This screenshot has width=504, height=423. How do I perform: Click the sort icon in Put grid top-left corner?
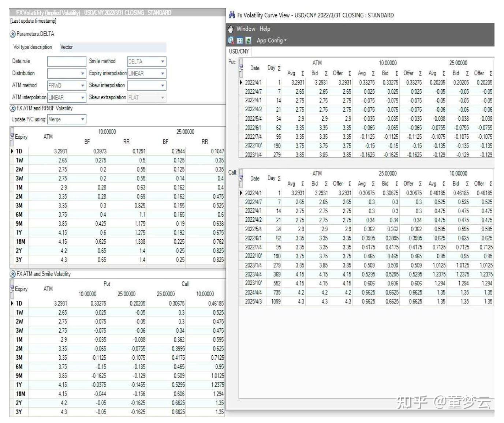pos(241,67)
